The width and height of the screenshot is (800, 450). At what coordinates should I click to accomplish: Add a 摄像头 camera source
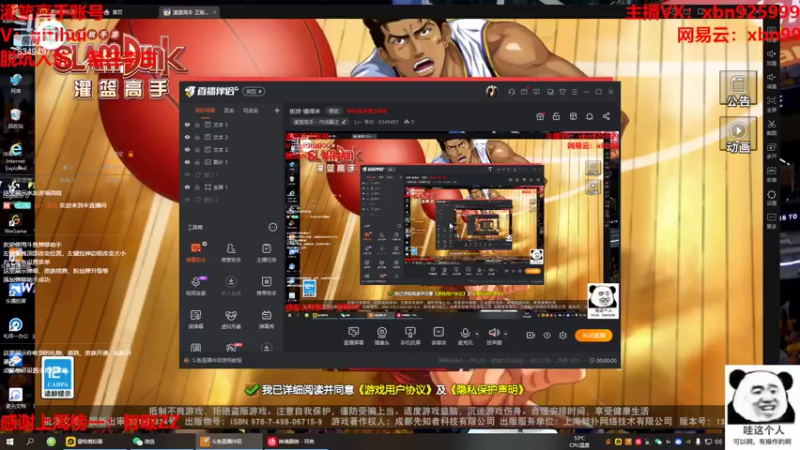tap(382, 336)
